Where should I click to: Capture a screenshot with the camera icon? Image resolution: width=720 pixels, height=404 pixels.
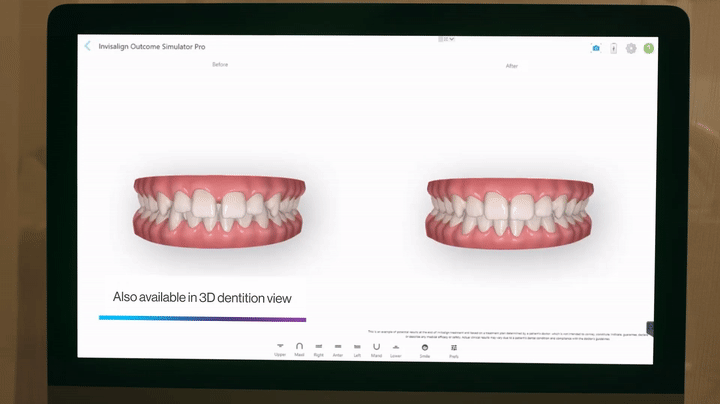tap(596, 48)
